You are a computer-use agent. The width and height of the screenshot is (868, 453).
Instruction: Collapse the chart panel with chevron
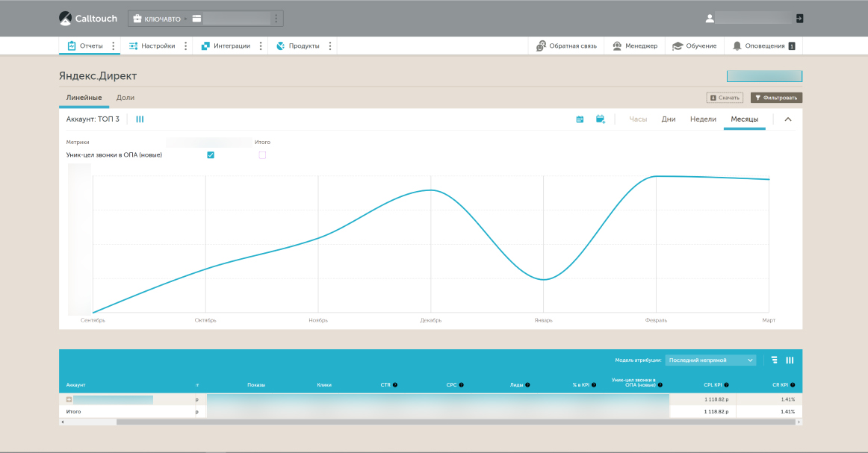788,119
